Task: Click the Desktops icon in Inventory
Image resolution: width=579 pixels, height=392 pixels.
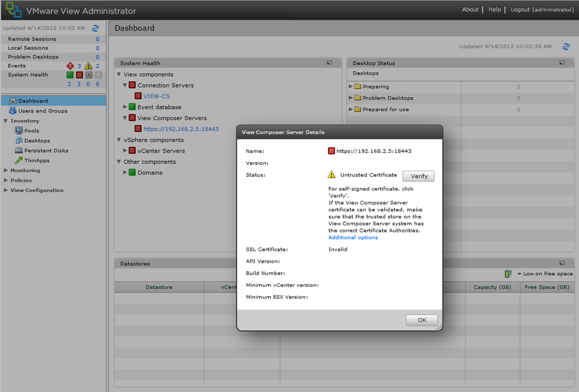Action: pos(19,141)
